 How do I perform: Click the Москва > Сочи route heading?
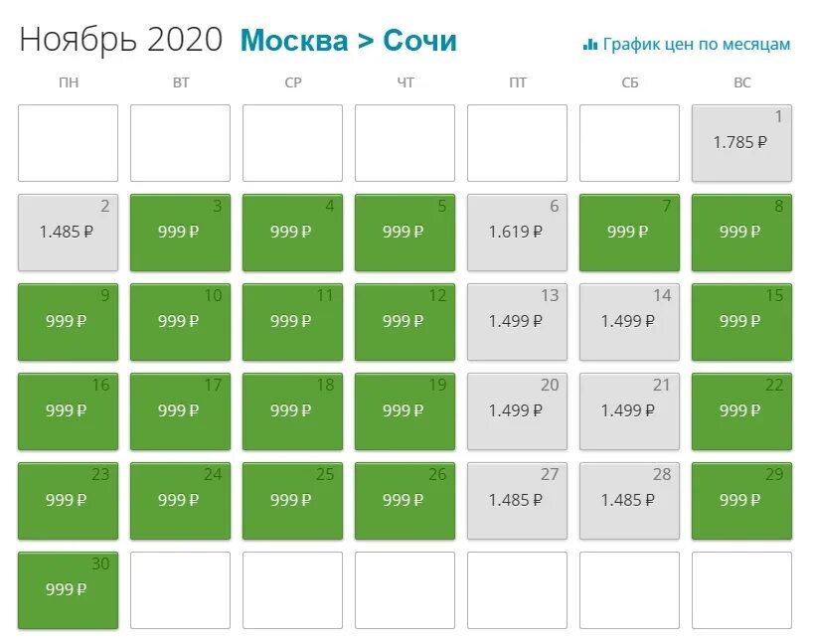coord(349,41)
